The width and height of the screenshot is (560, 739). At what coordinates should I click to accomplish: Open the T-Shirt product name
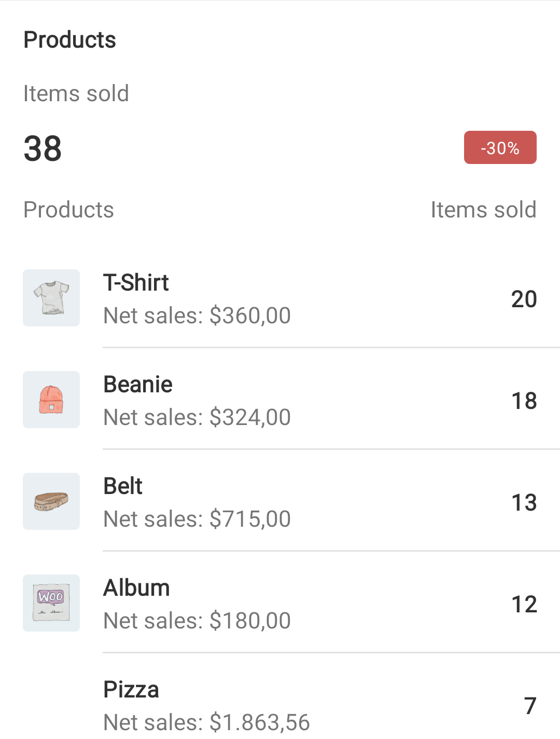136,283
